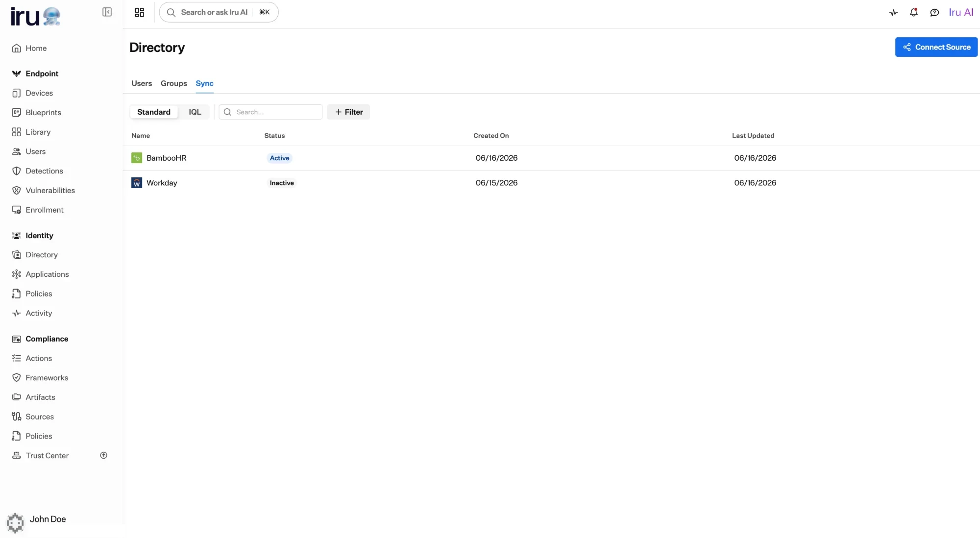Open Iru AI assistant link
Viewport: 980px width, 538px height.
point(961,13)
